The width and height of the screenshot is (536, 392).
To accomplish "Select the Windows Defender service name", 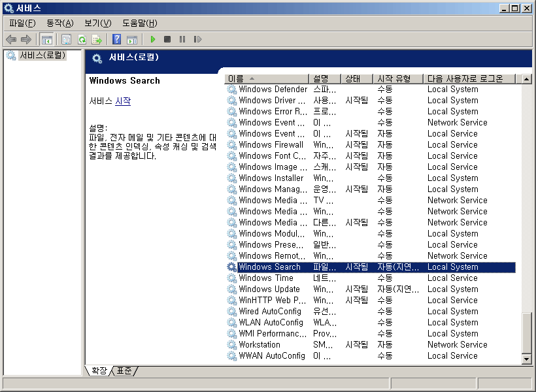I will coord(273,90).
